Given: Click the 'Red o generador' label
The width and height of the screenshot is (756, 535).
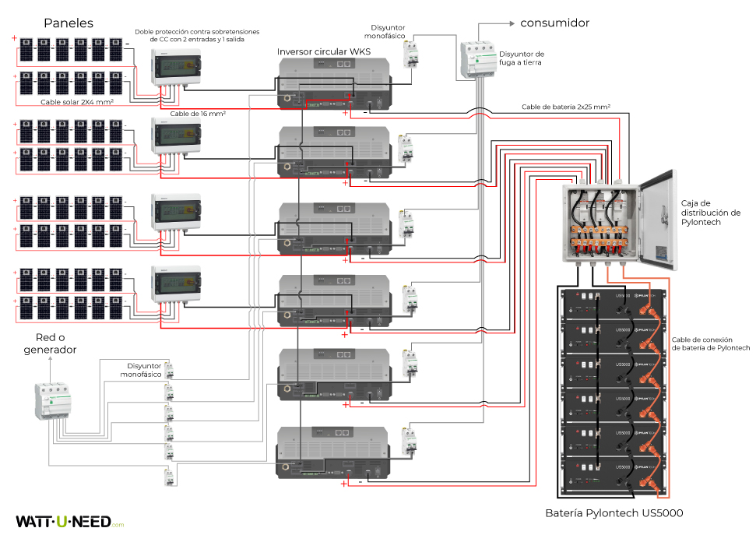Looking at the screenshot, I should (x=56, y=343).
